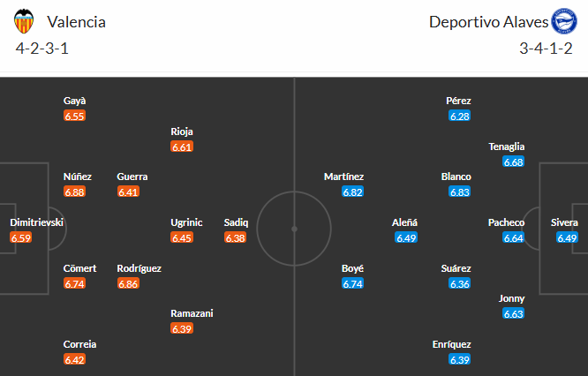Click Boyé's 6.74 rating badge
The width and height of the screenshot is (588, 376).
click(352, 283)
